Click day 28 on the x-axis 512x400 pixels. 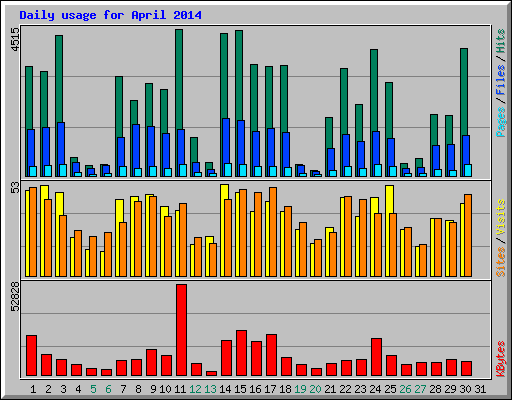[x=435, y=389]
